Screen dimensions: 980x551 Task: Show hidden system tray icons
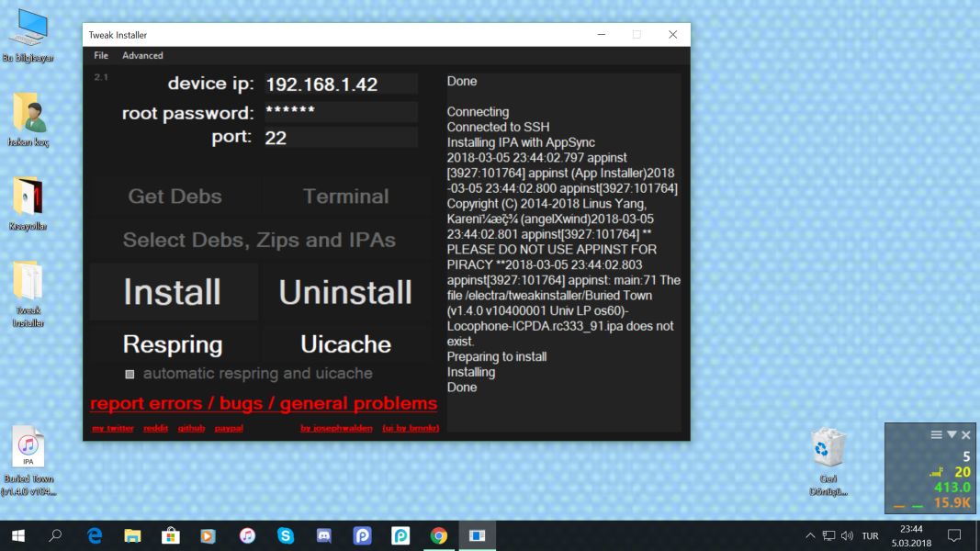tap(810, 535)
